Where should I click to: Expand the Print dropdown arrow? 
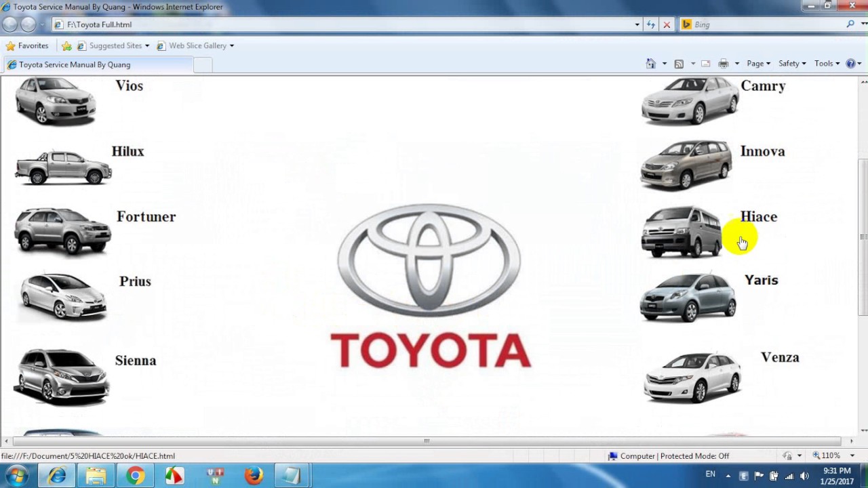[x=736, y=64]
